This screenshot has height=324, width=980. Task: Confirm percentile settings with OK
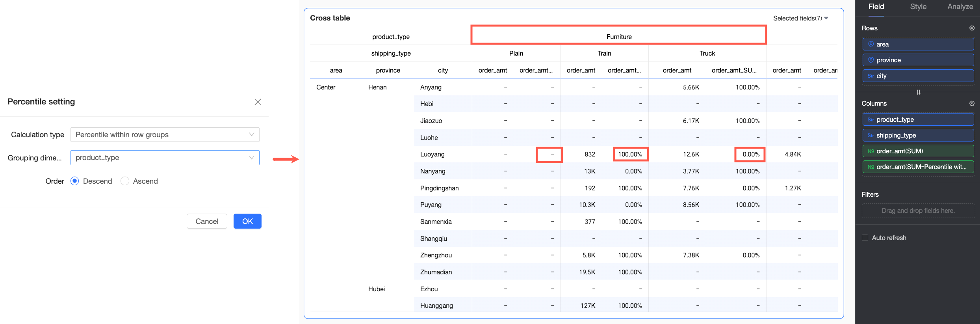(x=247, y=222)
